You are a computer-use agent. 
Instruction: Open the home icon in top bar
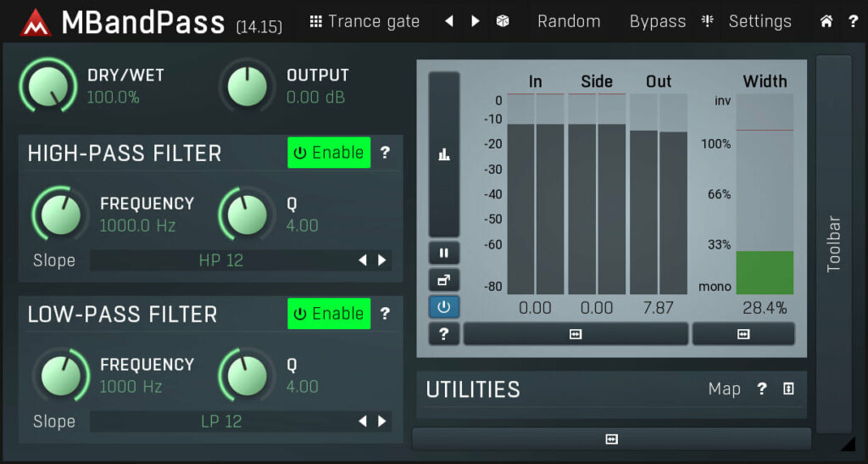coord(826,21)
